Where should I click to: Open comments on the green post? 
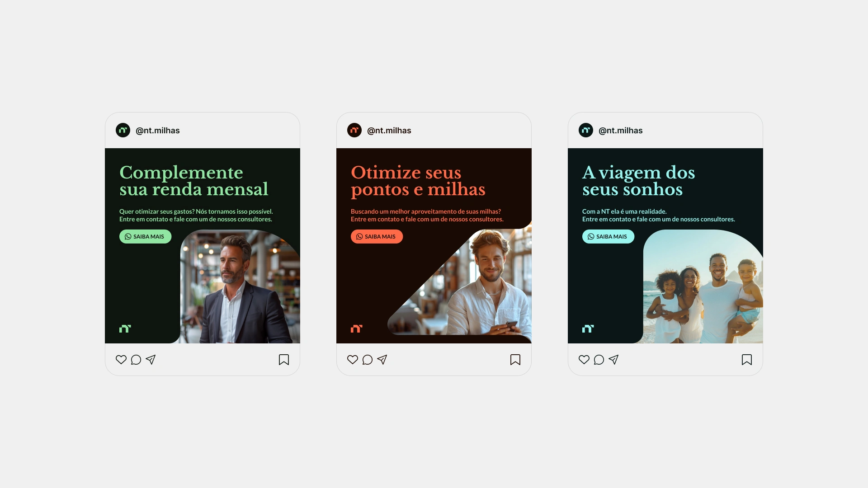click(136, 360)
